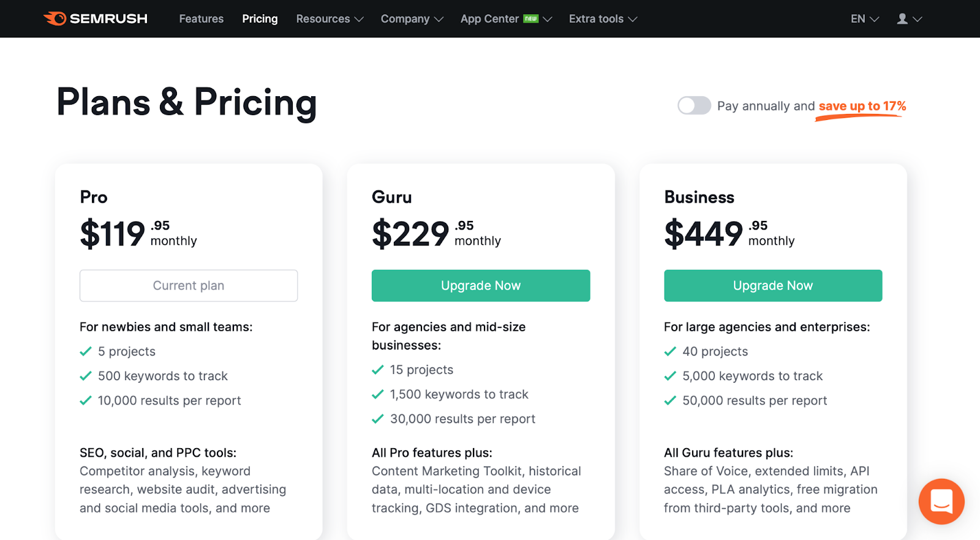Click the green 'new' badge by App Center
The height and width of the screenshot is (540, 980).
(530, 18)
